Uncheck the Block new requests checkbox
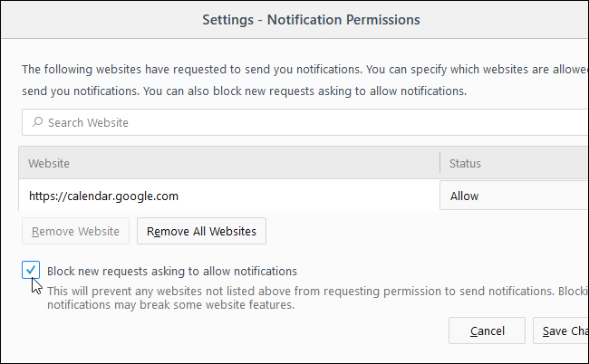 pos(33,270)
